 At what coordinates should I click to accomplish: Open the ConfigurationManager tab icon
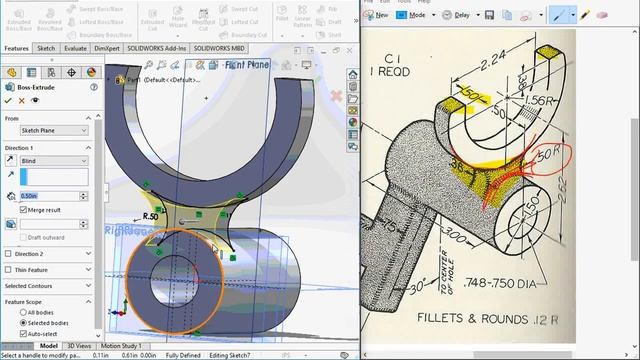[x=51, y=73]
